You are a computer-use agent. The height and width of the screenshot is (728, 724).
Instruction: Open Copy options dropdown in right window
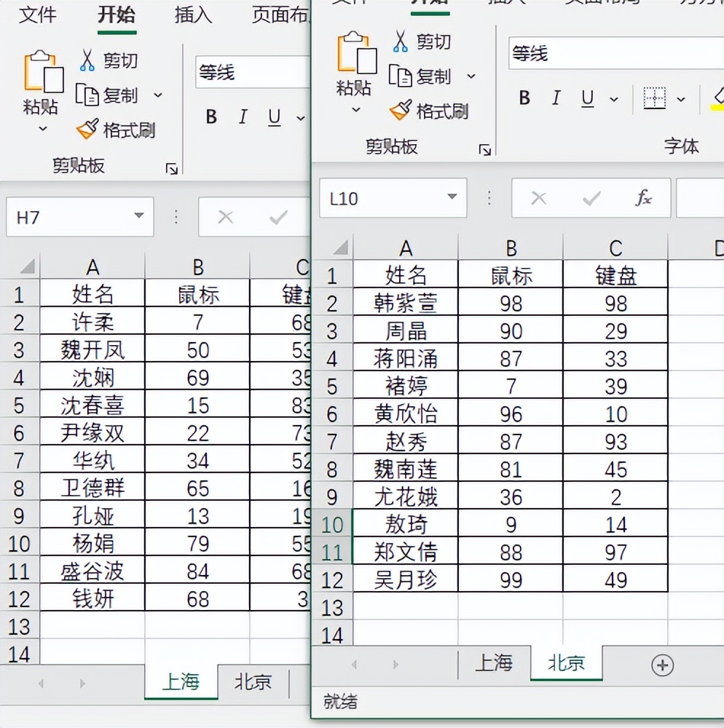coord(471,76)
